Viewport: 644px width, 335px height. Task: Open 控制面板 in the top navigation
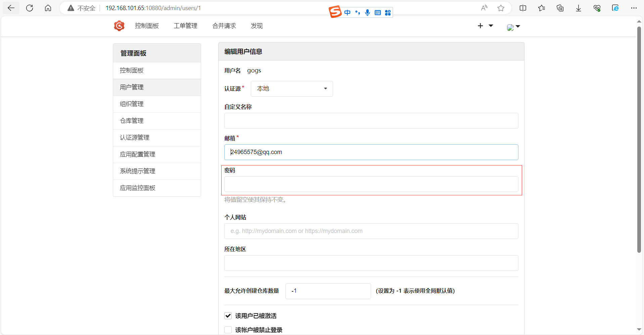tap(147, 26)
